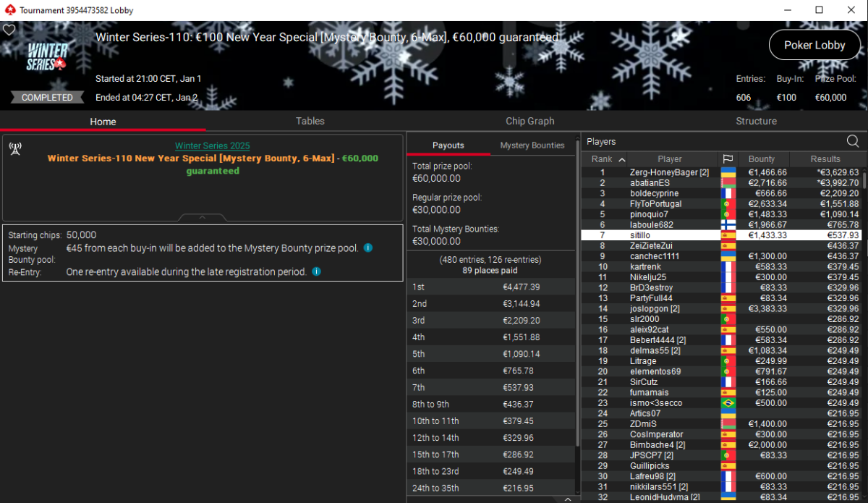Click the Winter Series logo
The height and width of the screenshot is (503, 868).
[47, 56]
